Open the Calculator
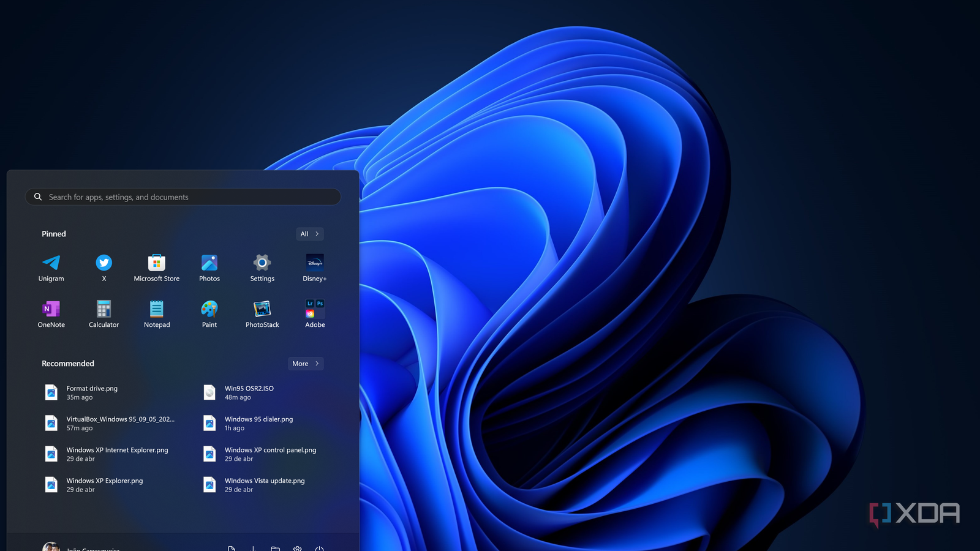Screen dimensions: 980x551 104,313
